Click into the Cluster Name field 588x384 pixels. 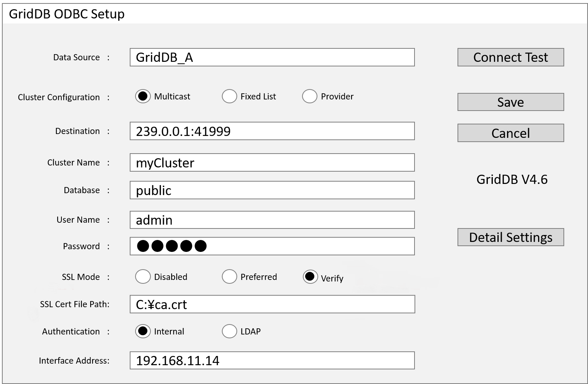pyautogui.click(x=272, y=163)
